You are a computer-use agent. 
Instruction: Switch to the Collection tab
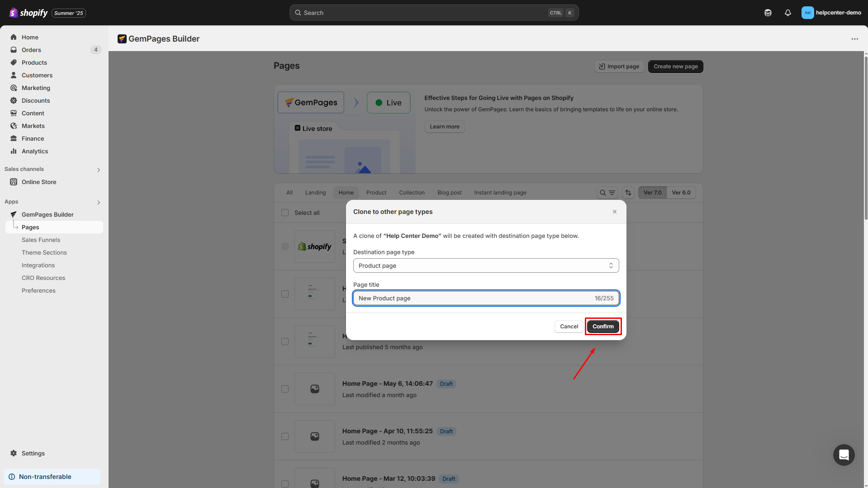point(412,193)
